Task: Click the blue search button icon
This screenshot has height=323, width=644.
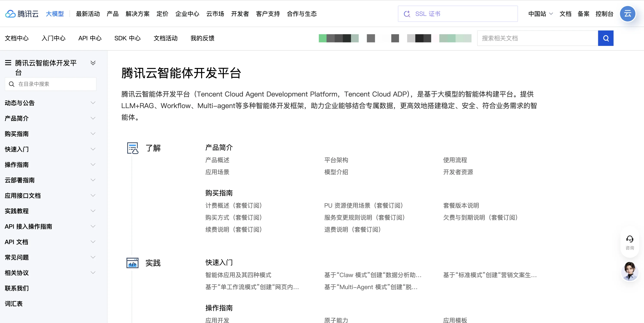Action: (x=605, y=38)
